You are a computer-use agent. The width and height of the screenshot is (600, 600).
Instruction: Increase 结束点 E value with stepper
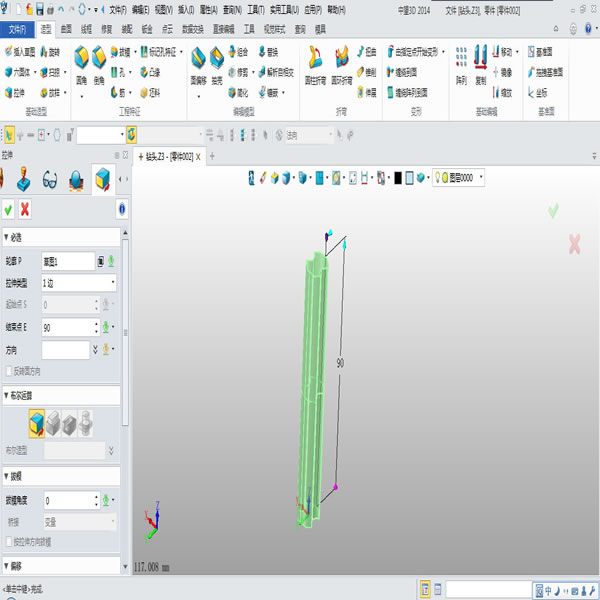pos(96,324)
